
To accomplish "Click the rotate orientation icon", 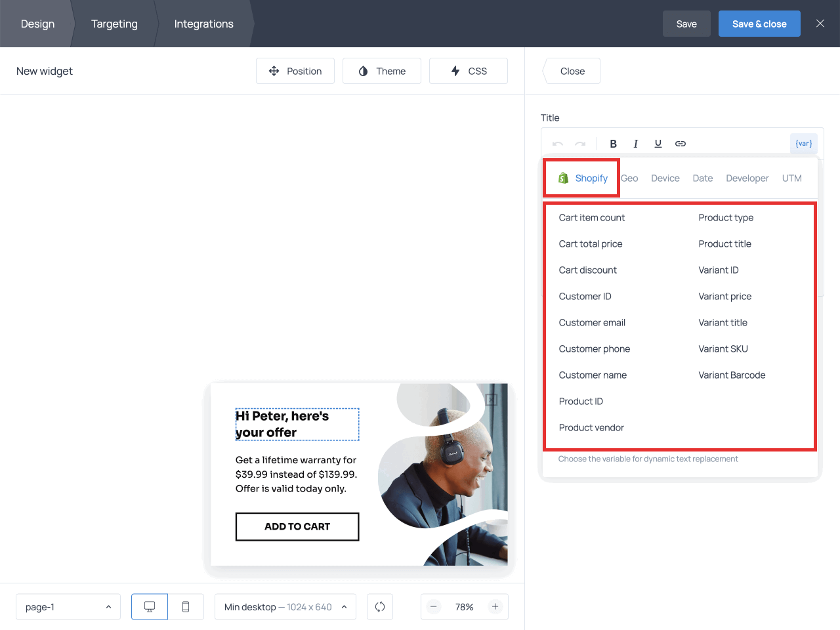I will click(380, 607).
